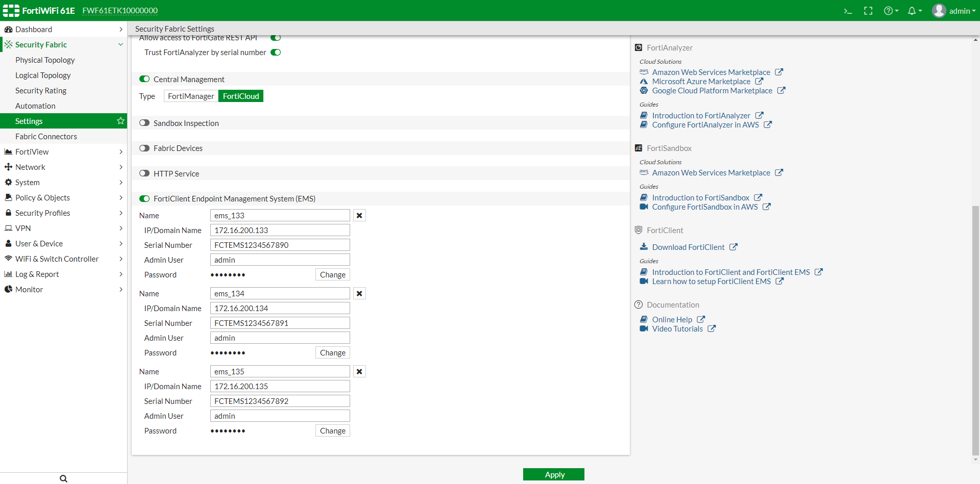Expand the Log & Report chevron
The image size is (980, 484).
121,274
